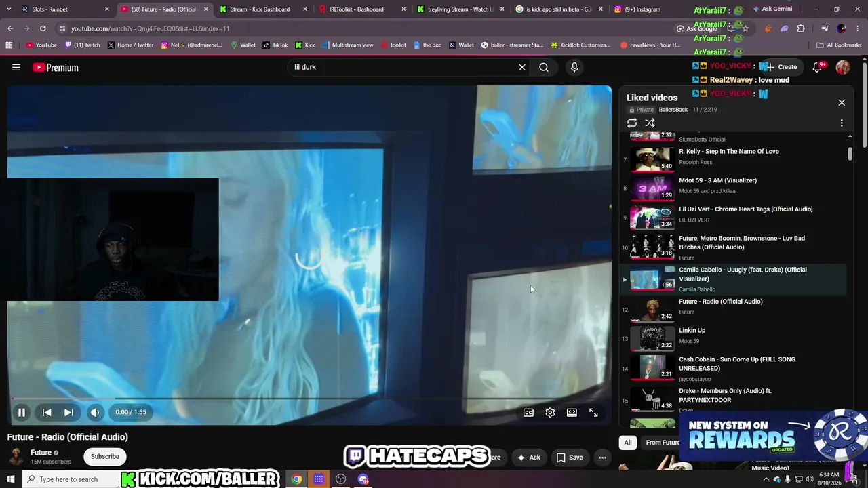Open the Kick bookmark
Image resolution: width=868 pixels, height=488 pixels.
304,45
